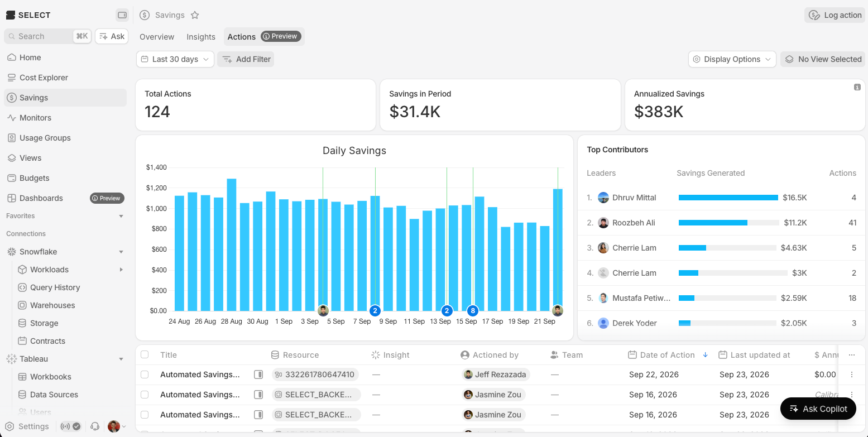
Task: Click the support headset icon in sidebar footer
Action: click(x=95, y=426)
